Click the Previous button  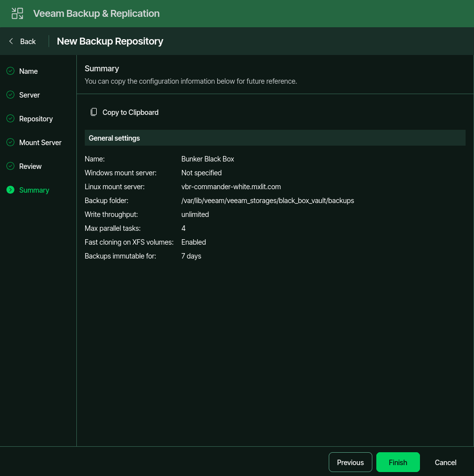point(351,462)
